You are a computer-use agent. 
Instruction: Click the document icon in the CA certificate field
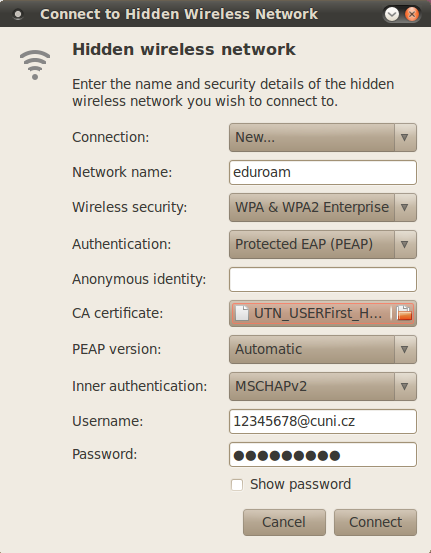[242, 313]
